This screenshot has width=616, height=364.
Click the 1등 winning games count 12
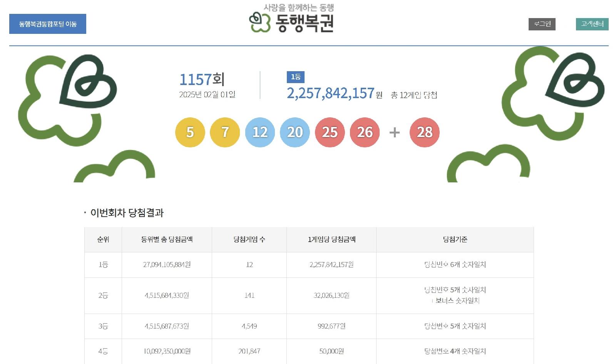click(249, 265)
